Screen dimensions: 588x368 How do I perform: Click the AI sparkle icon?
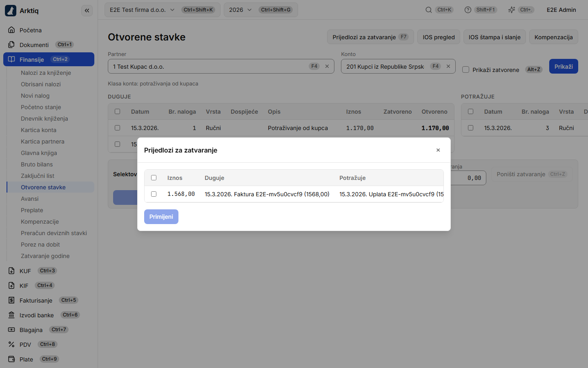pos(511,10)
